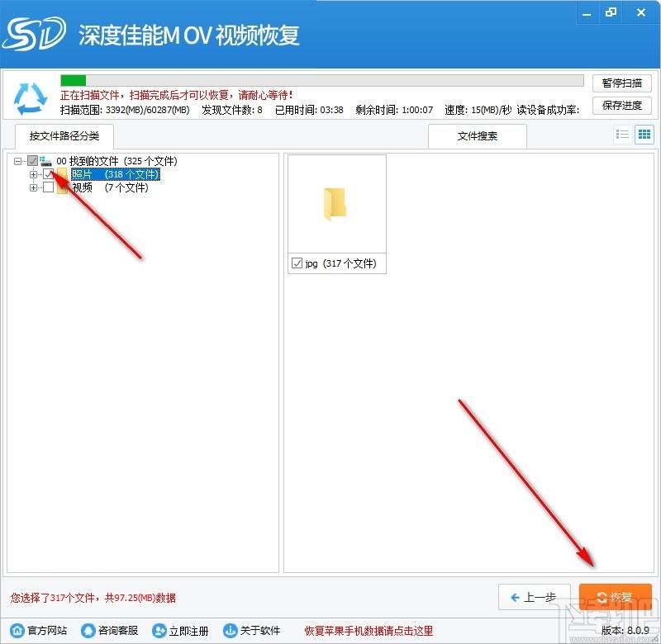Open the 咨询客服 link
Screen dimensions: 661x644
[118, 631]
